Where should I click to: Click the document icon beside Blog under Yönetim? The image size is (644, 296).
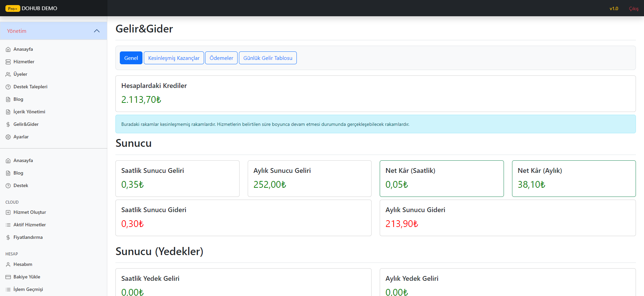8,99
